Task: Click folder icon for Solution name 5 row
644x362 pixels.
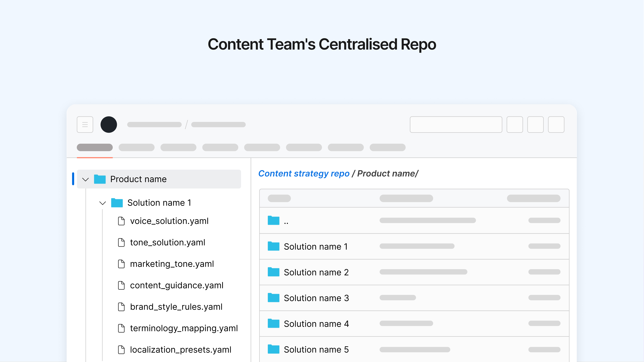Action: click(273, 349)
